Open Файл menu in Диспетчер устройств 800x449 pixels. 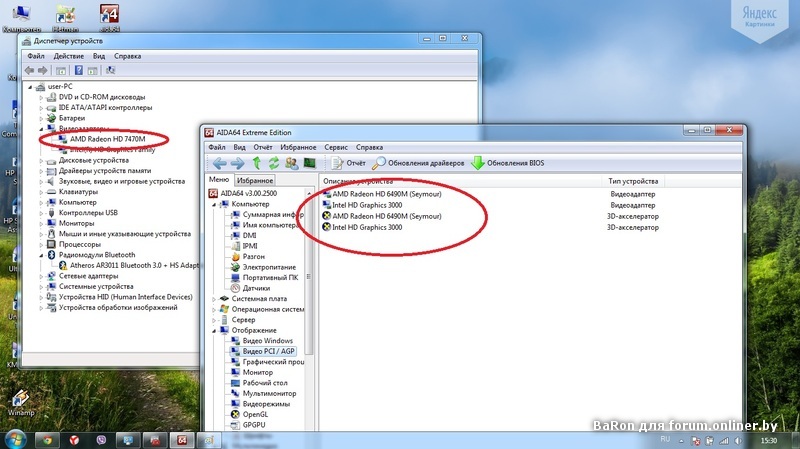pyautogui.click(x=36, y=56)
